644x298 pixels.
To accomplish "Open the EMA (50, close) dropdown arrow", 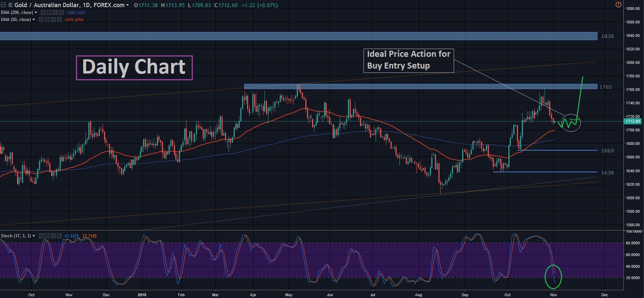I will 34,20.
